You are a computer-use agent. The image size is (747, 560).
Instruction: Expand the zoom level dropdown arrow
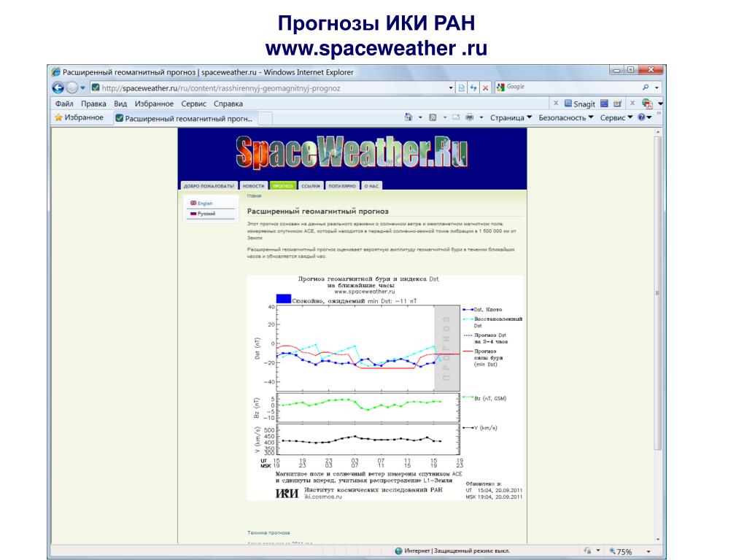(648, 551)
